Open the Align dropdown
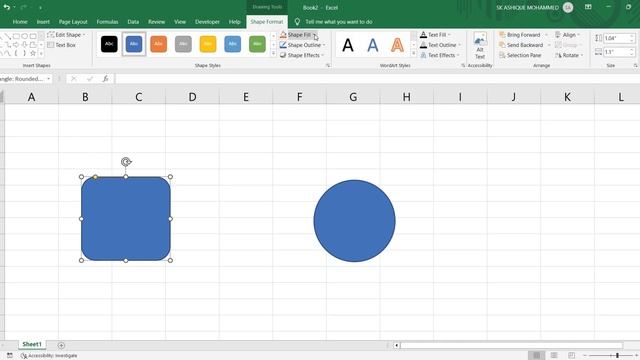Screen dimensions: 640x360 (567, 35)
